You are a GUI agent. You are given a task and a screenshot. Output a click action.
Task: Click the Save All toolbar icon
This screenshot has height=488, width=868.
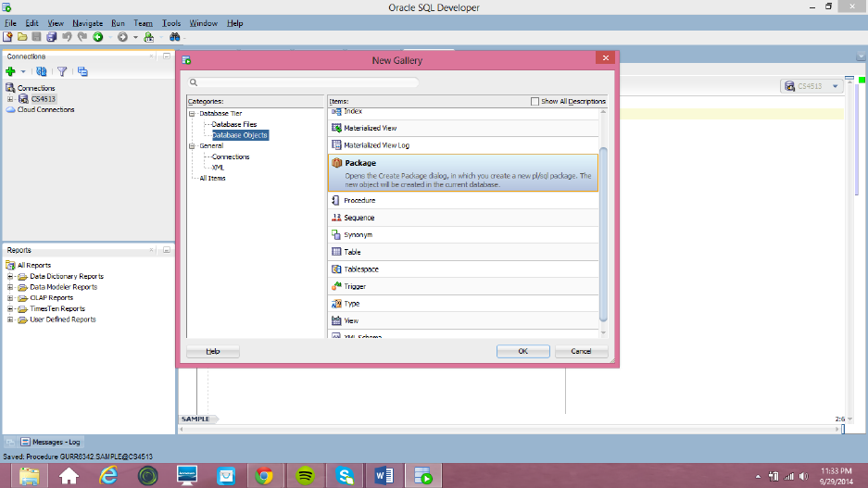(52, 37)
